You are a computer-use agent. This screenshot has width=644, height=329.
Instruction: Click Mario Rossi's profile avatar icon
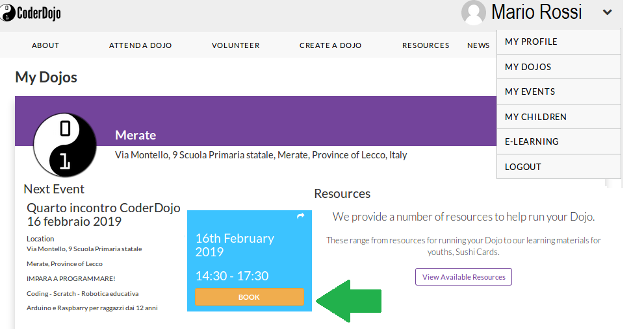(474, 13)
